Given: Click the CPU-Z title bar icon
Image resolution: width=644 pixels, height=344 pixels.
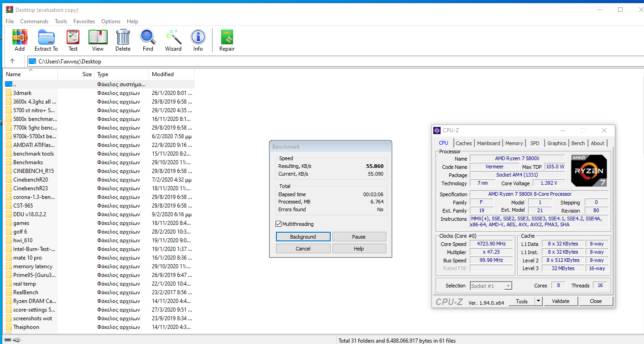Looking at the screenshot, I should [x=437, y=130].
